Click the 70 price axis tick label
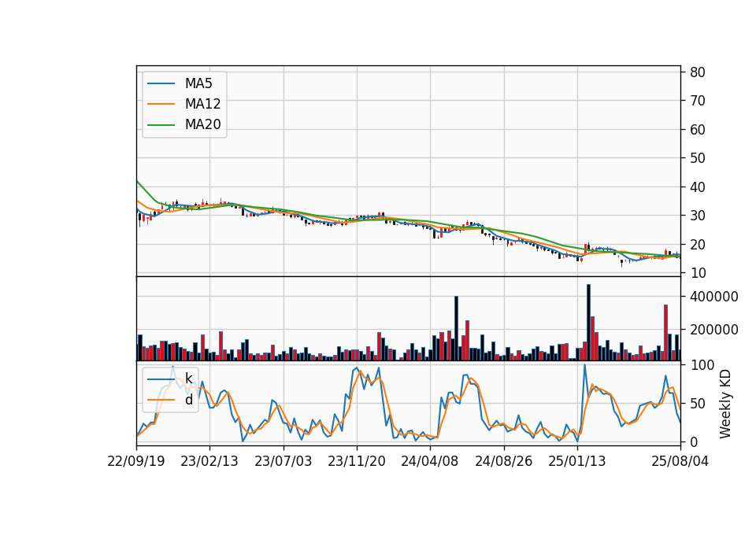Screen dimensions: 756x543 click(697, 101)
